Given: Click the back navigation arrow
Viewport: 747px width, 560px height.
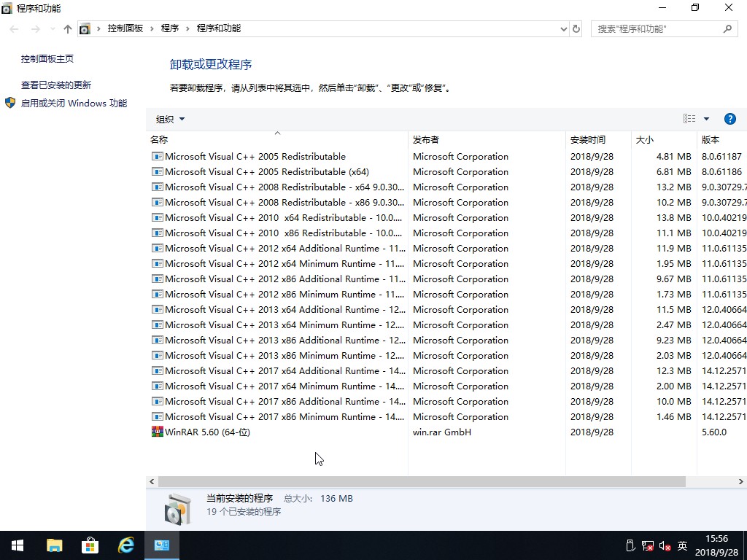Looking at the screenshot, I should pyautogui.click(x=15, y=29).
